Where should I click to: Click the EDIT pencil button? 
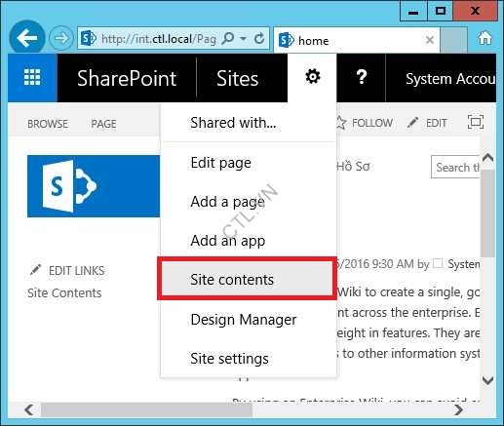427,123
